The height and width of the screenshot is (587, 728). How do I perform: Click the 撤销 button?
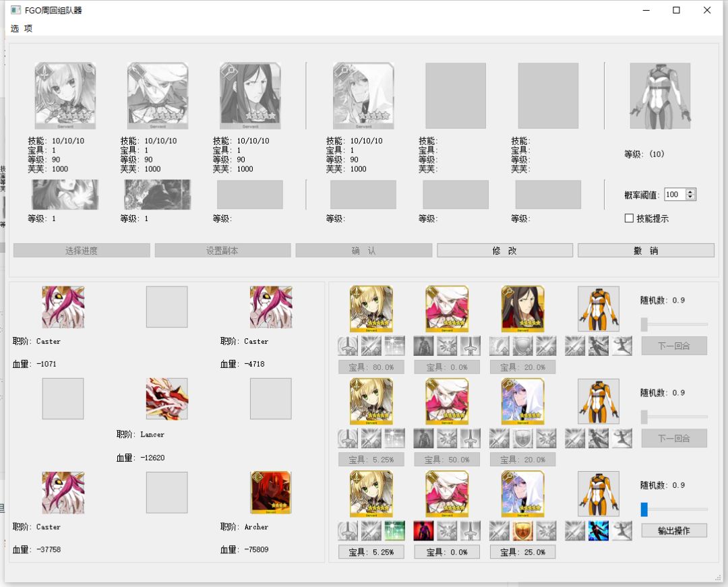(646, 251)
